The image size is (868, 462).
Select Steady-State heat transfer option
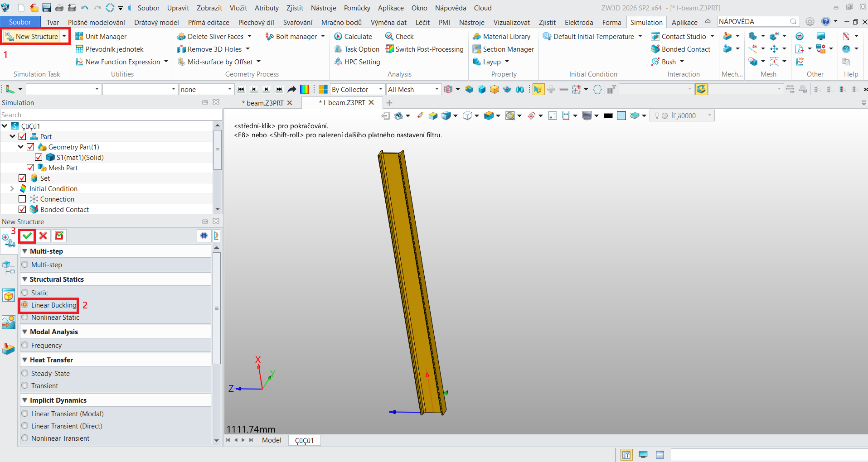25,373
